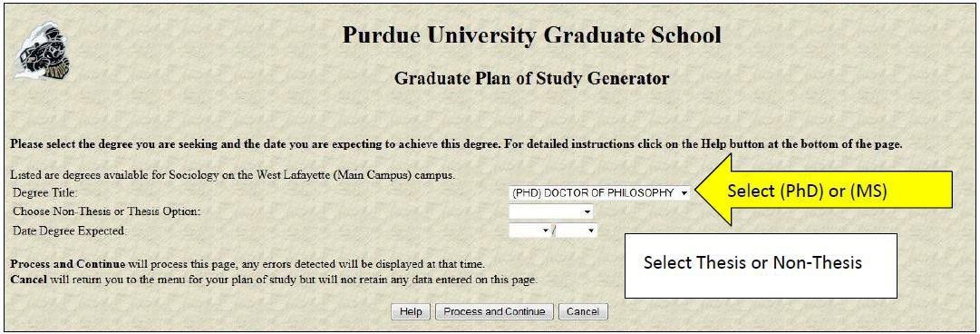Click the Purdue locomotive logo image
This screenshot has width=980, height=334.
[x=42, y=52]
